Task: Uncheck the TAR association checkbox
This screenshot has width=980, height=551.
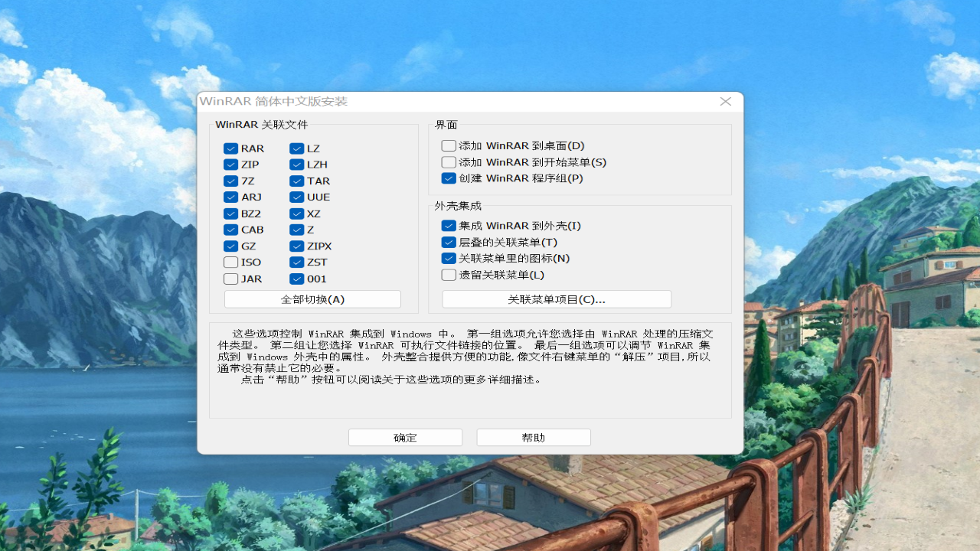Action: [296, 181]
